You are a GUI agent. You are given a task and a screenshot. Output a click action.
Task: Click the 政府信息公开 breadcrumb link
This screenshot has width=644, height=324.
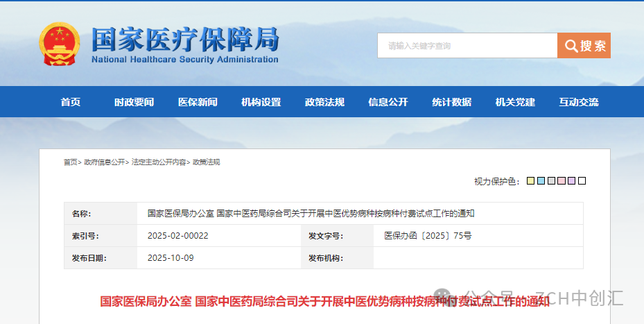[105, 162]
